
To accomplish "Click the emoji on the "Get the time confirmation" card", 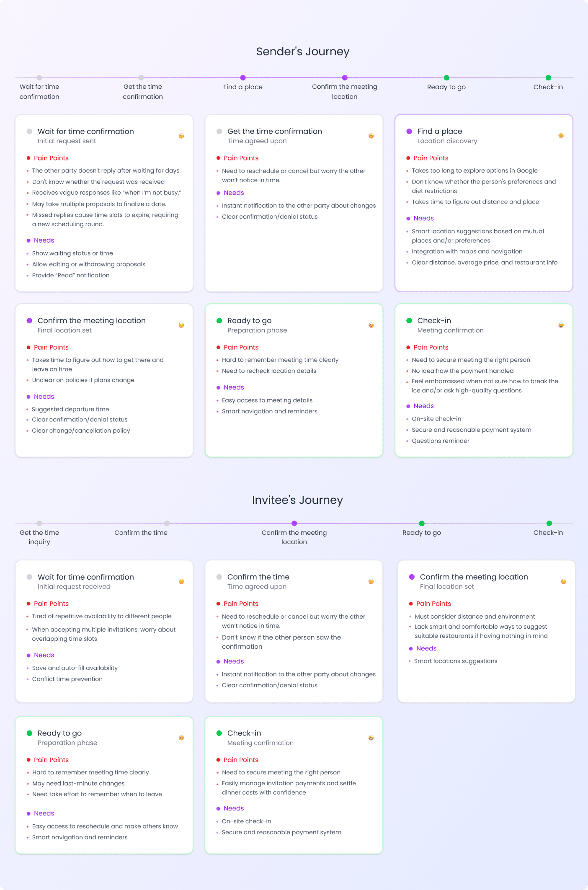I will tap(371, 136).
